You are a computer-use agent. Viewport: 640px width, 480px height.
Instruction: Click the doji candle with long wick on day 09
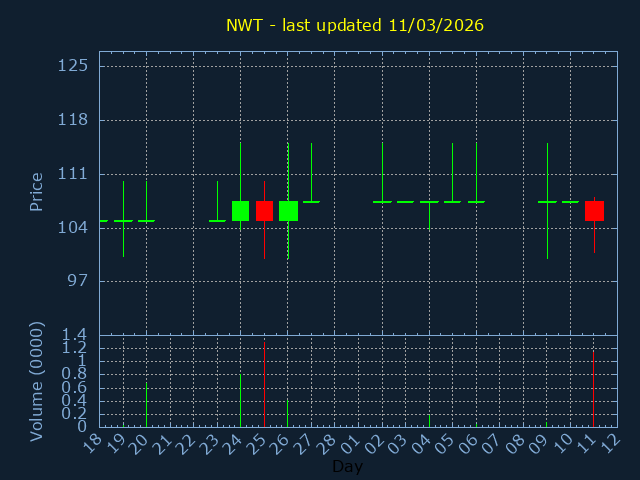coord(547,202)
